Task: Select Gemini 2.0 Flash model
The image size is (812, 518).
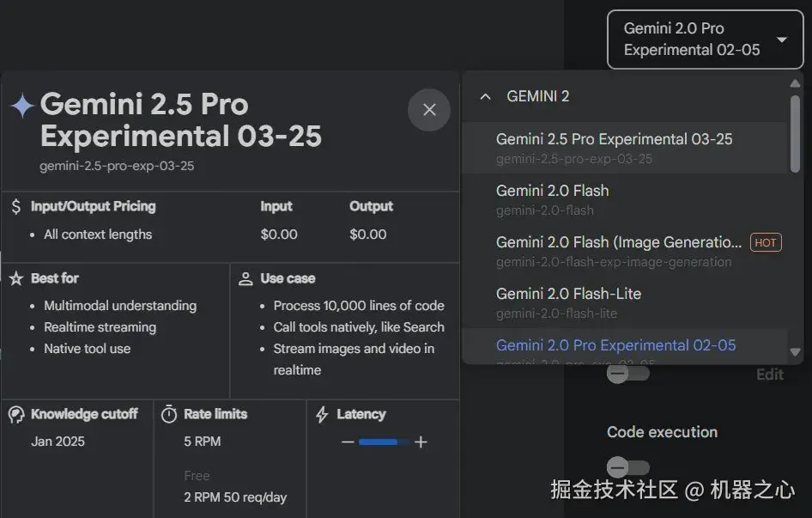Action: [624, 199]
